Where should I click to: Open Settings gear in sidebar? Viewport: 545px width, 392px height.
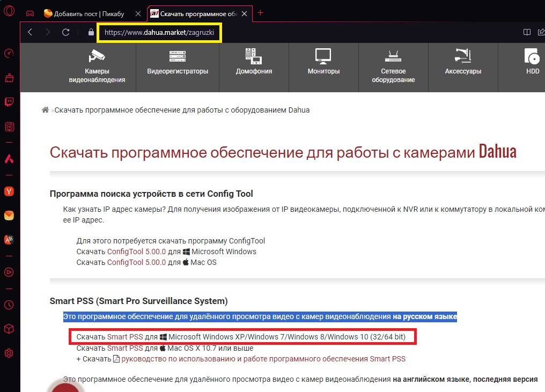(9, 353)
